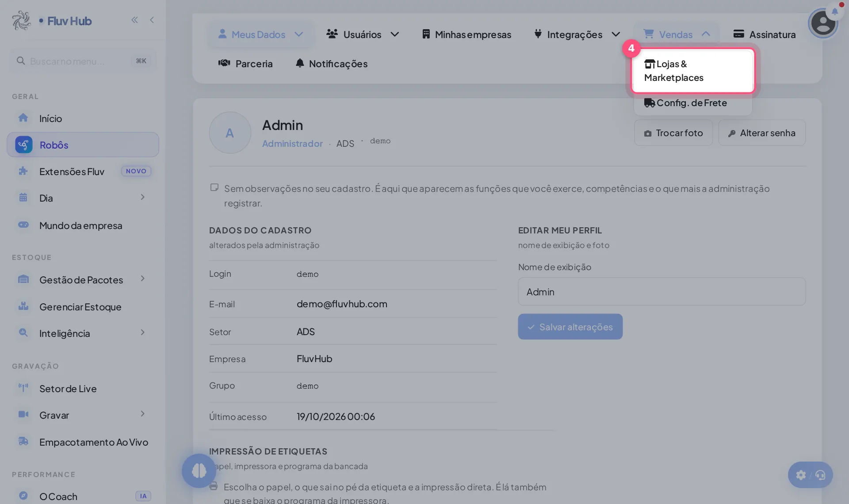This screenshot has width=849, height=504.
Task: Open the Parceria tab
Action: pyautogui.click(x=245, y=64)
